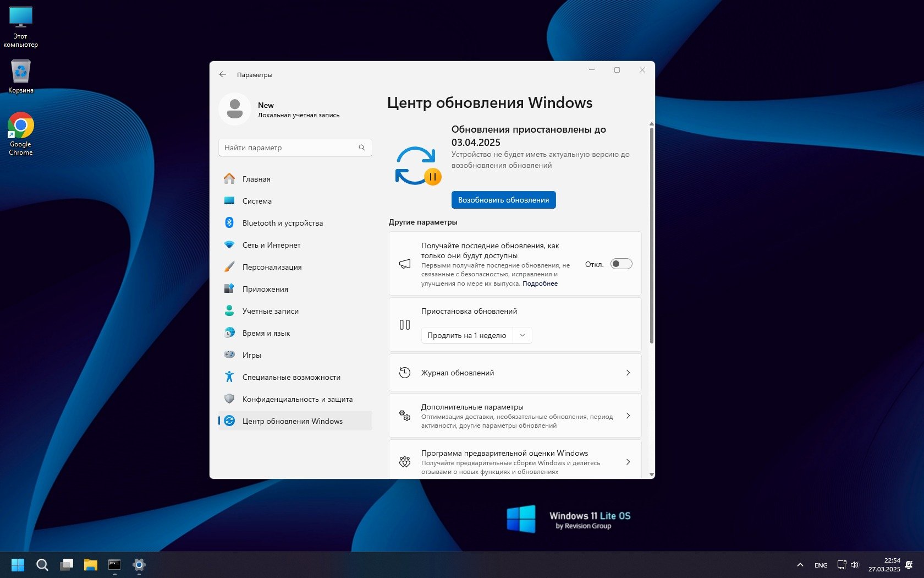Viewport: 924px width, 578px height.
Task: Click the volume icon in system tray
Action: (x=855, y=565)
